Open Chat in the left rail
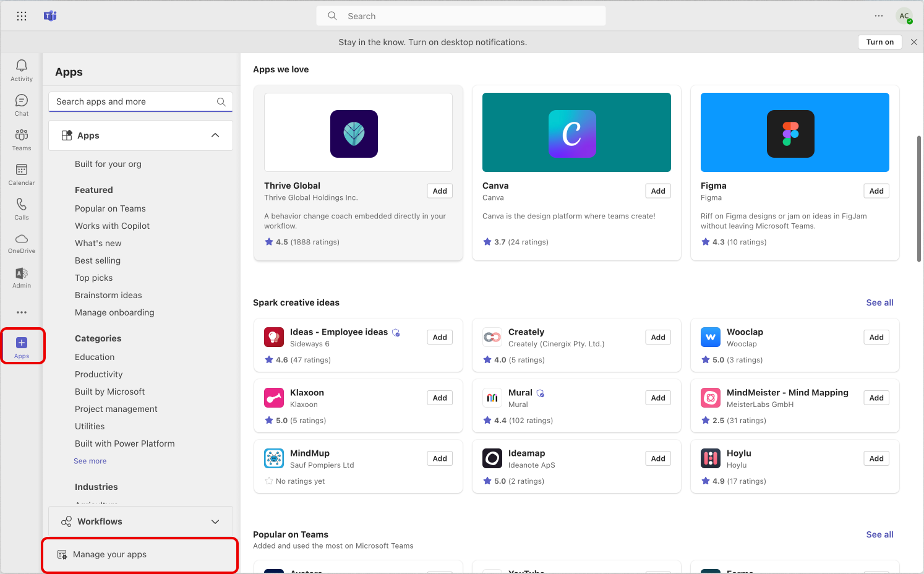This screenshot has width=924, height=574. [x=22, y=105]
